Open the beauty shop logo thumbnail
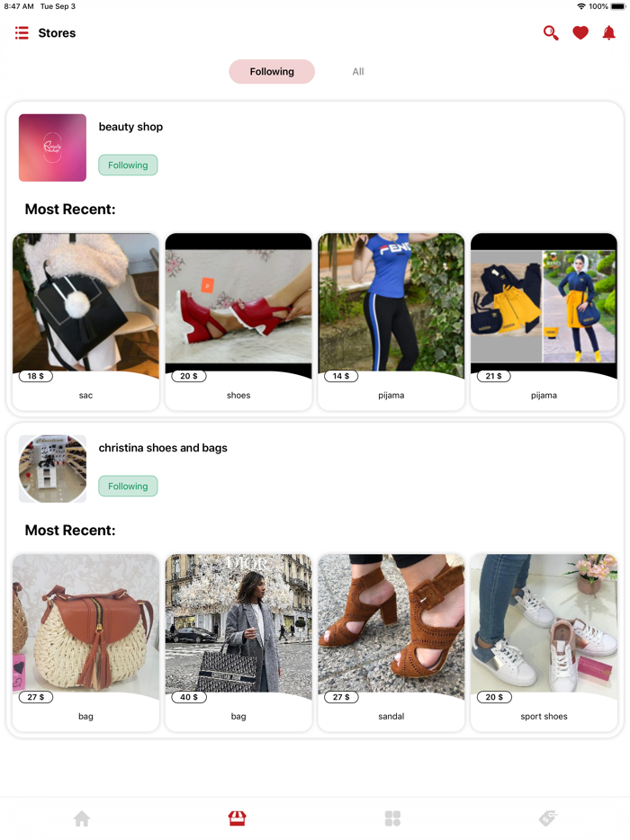 click(x=52, y=147)
